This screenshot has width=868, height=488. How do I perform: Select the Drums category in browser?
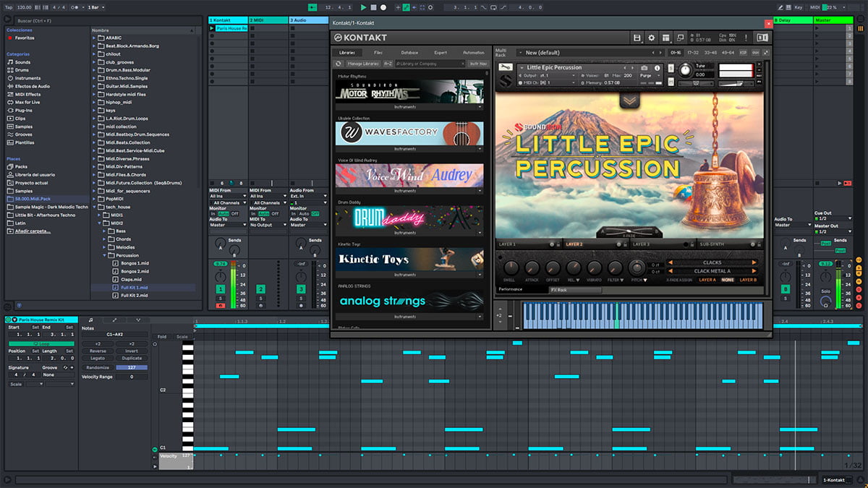point(23,70)
